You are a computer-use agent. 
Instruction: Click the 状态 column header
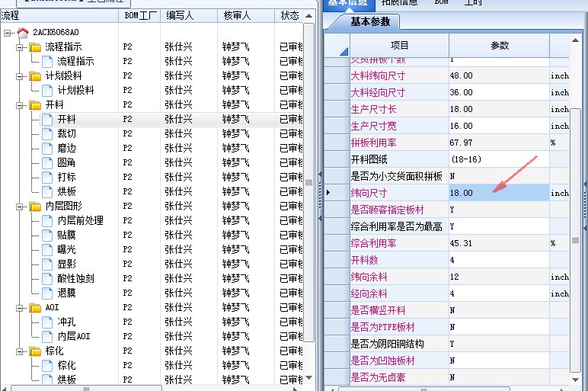[289, 15]
